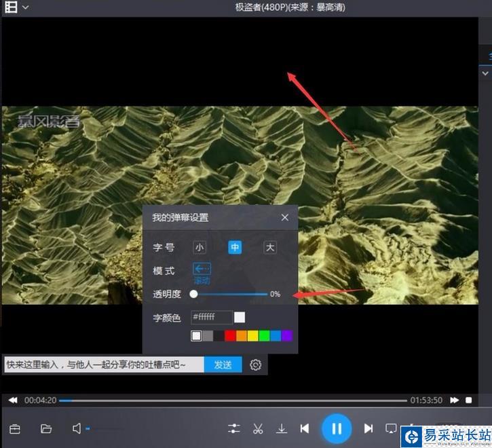The width and height of the screenshot is (492, 448).
Task: Click the 发送 send button
Action: (x=223, y=365)
